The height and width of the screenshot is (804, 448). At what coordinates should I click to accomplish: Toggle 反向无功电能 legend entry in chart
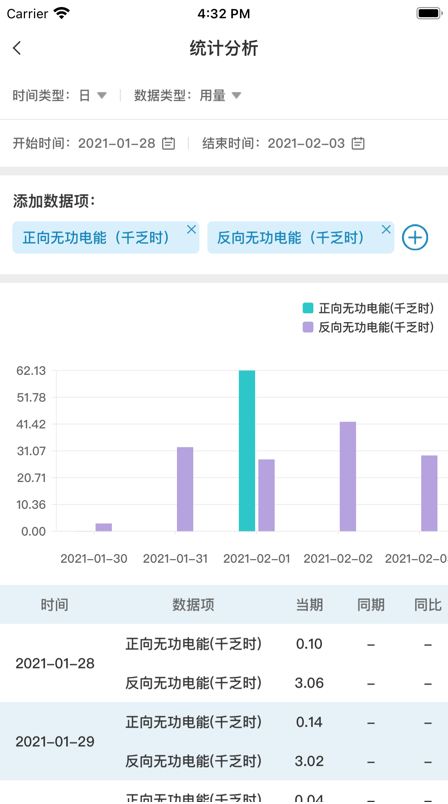point(368,327)
